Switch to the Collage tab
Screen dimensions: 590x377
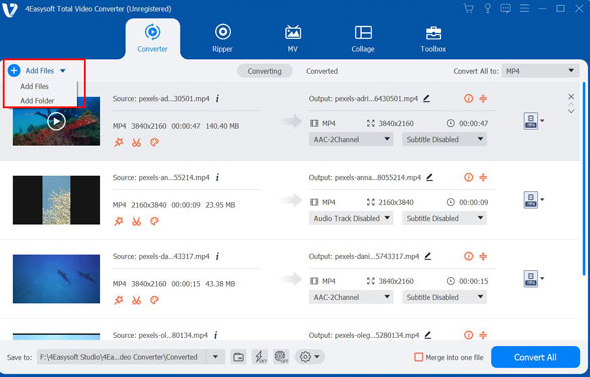(363, 39)
